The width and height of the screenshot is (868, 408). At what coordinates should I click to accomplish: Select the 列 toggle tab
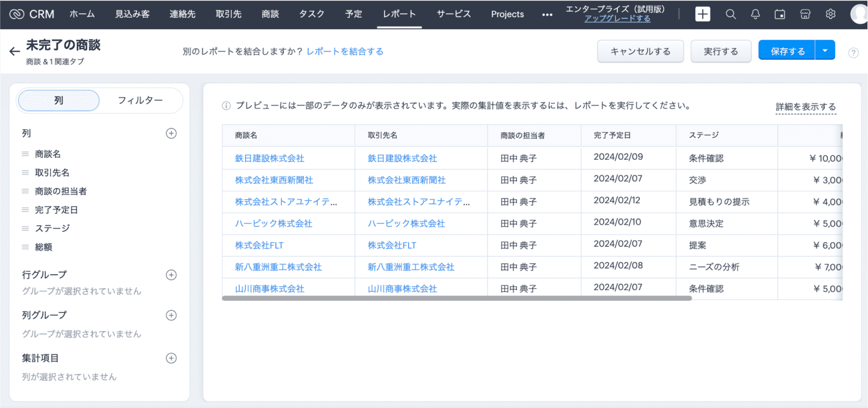(59, 101)
